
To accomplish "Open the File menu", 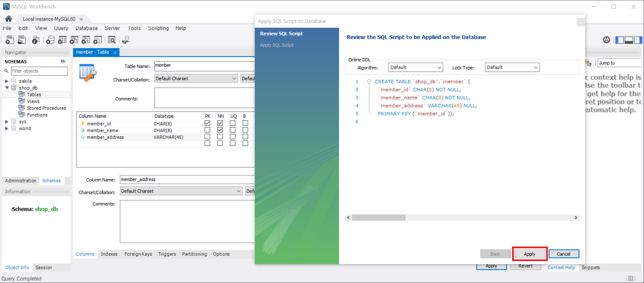I will tap(7, 28).
